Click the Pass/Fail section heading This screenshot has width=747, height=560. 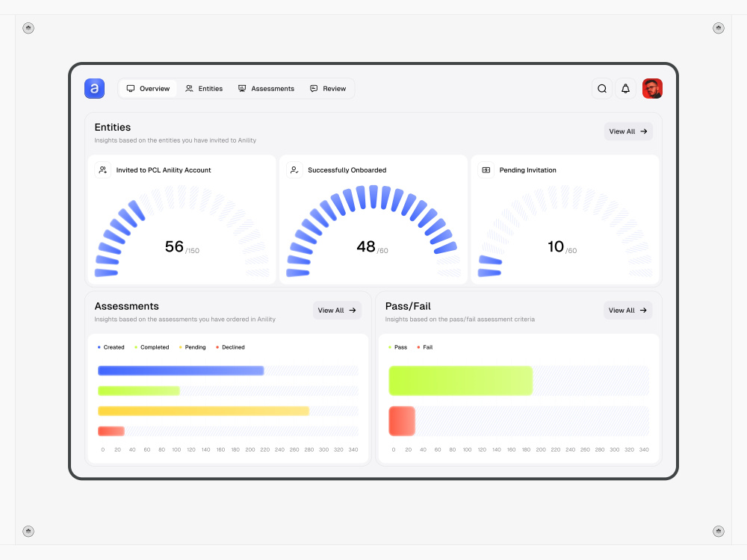(408, 306)
